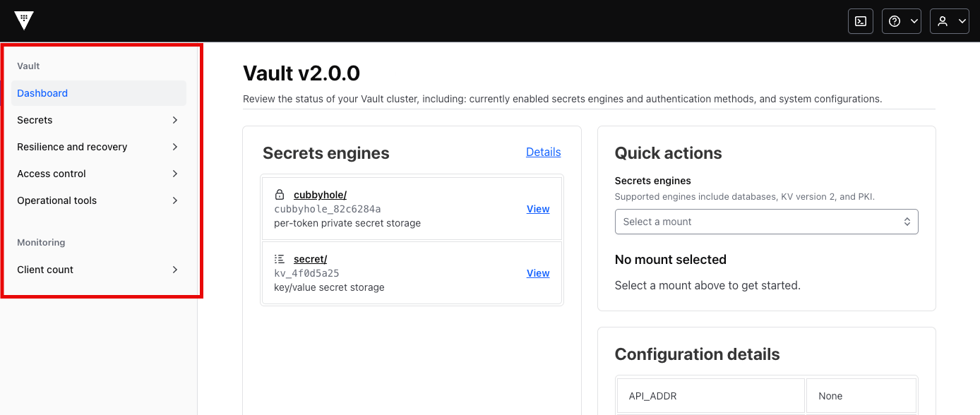The height and width of the screenshot is (415, 980).
Task: Open Select a mount dropdown
Action: click(766, 222)
